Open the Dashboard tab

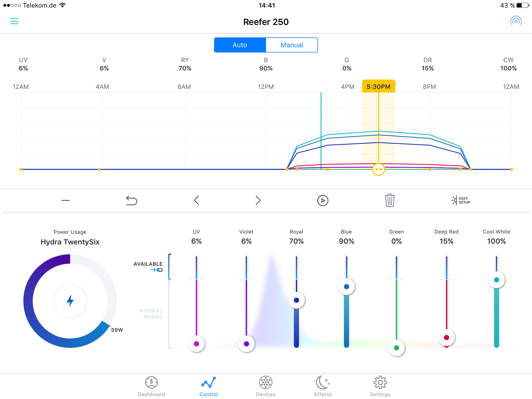point(151,386)
